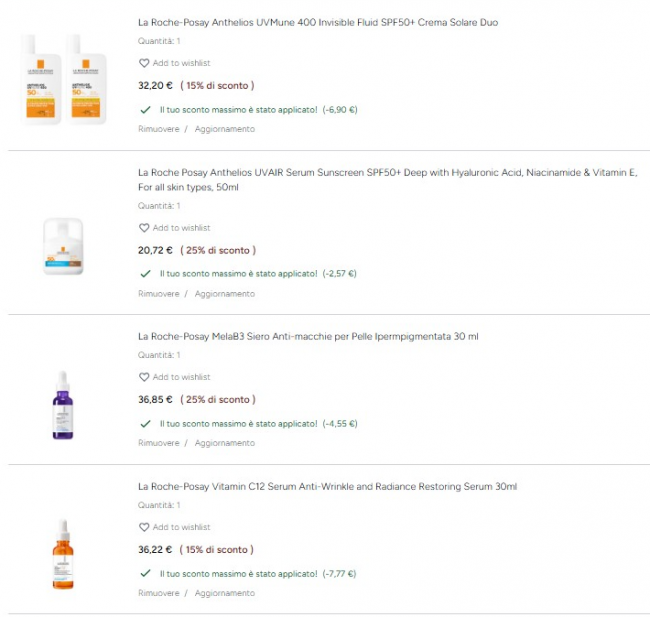650x617 pixels.
Task: Click the heart icon for UVAIR Serum Sunscreen
Action: (x=144, y=228)
